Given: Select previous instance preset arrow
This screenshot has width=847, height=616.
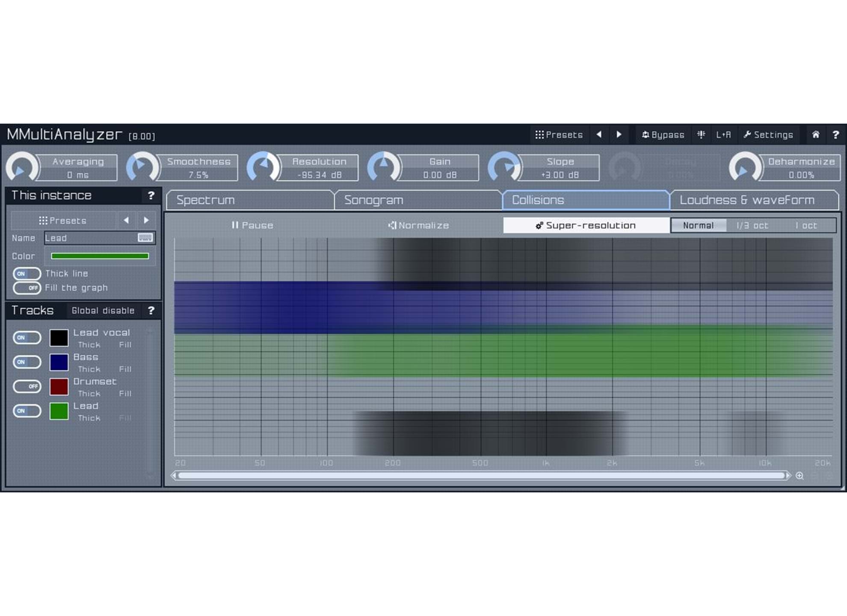Looking at the screenshot, I should (x=126, y=220).
